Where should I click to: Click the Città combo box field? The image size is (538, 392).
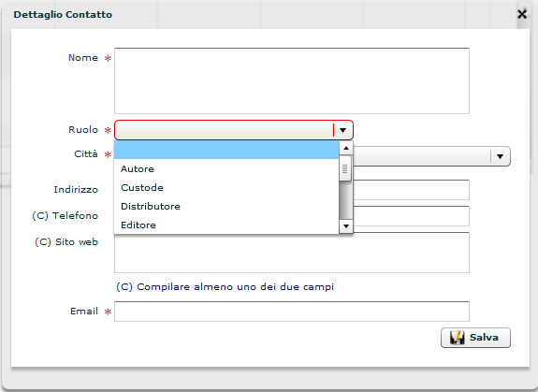(422, 156)
